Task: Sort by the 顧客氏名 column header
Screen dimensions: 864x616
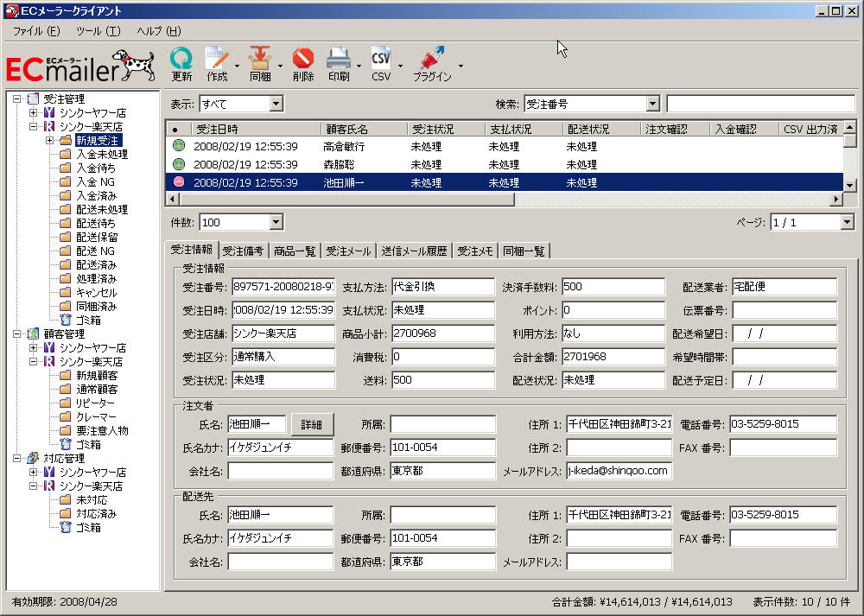Action: click(364, 129)
